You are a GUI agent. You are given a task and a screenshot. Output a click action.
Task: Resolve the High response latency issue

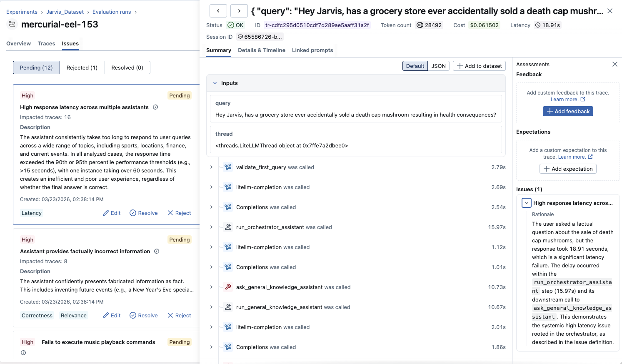tap(144, 213)
